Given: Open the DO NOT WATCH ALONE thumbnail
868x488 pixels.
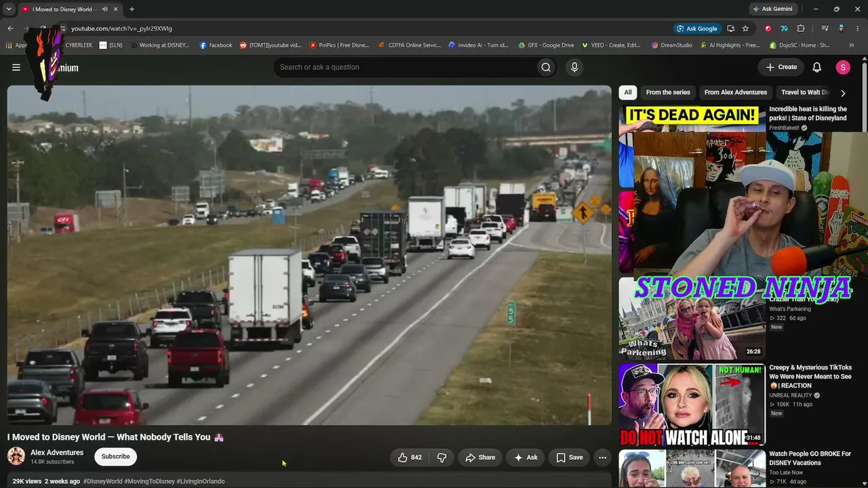Looking at the screenshot, I should coord(692,405).
